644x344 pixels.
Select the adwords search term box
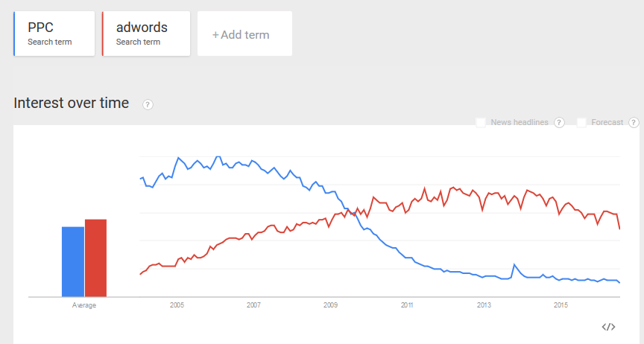(x=145, y=34)
